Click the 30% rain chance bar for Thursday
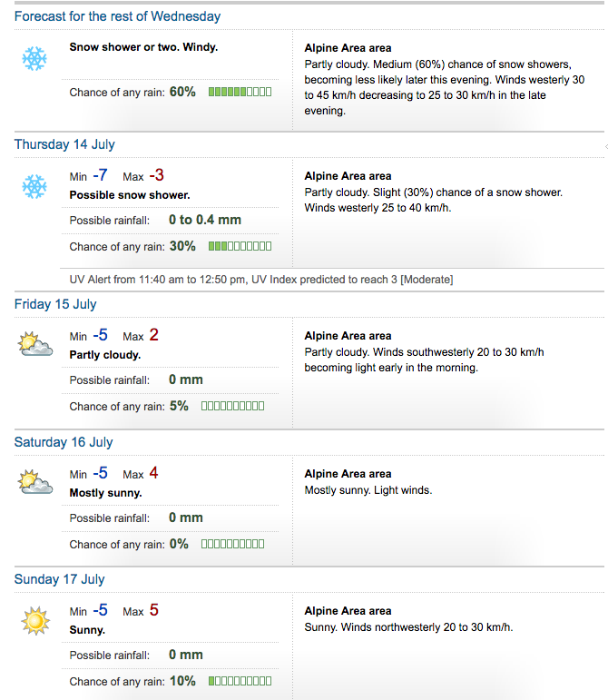This screenshot has height=700, width=608. (x=240, y=246)
